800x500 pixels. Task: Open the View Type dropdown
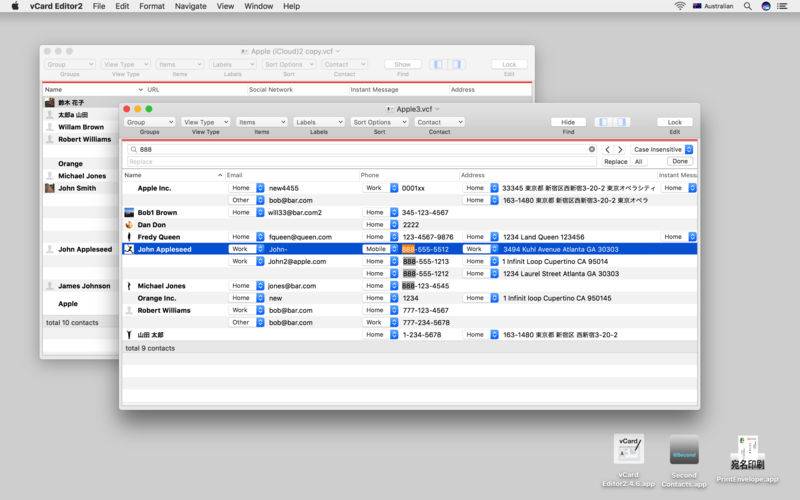pos(206,122)
